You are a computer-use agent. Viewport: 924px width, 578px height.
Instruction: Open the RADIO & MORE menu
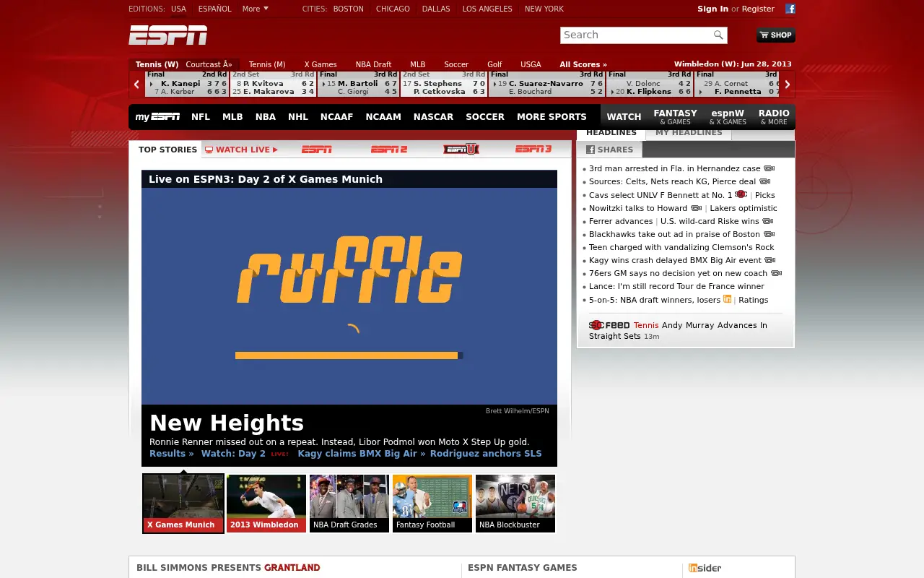(x=774, y=117)
